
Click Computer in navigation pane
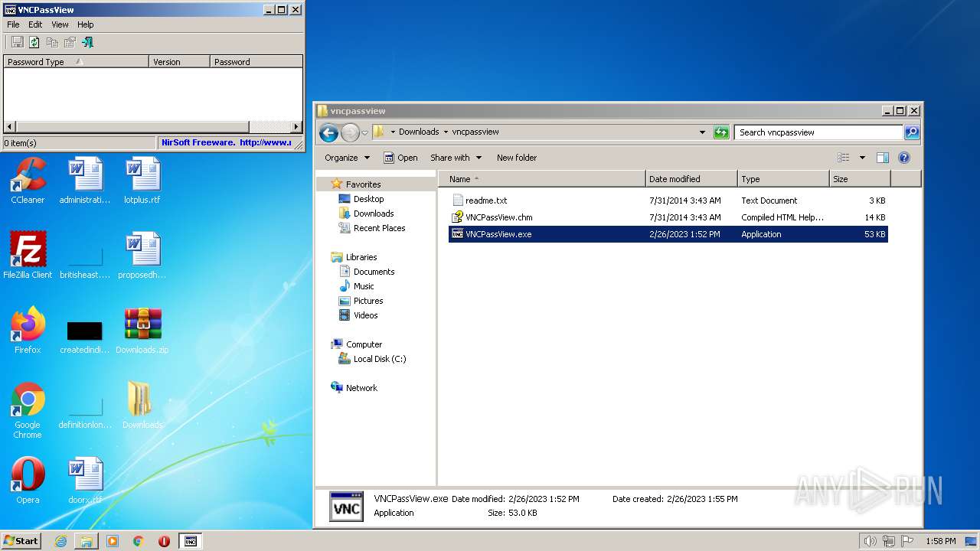(364, 344)
